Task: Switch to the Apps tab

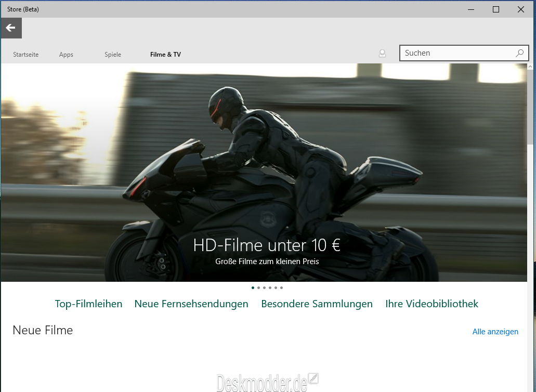Action: tap(66, 55)
